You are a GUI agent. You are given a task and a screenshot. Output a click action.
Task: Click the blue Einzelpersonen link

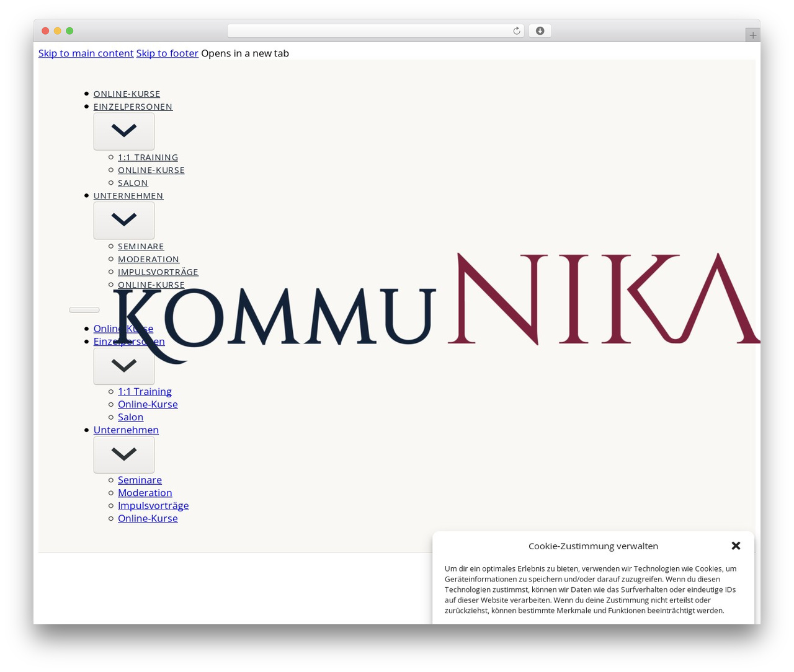pos(129,342)
